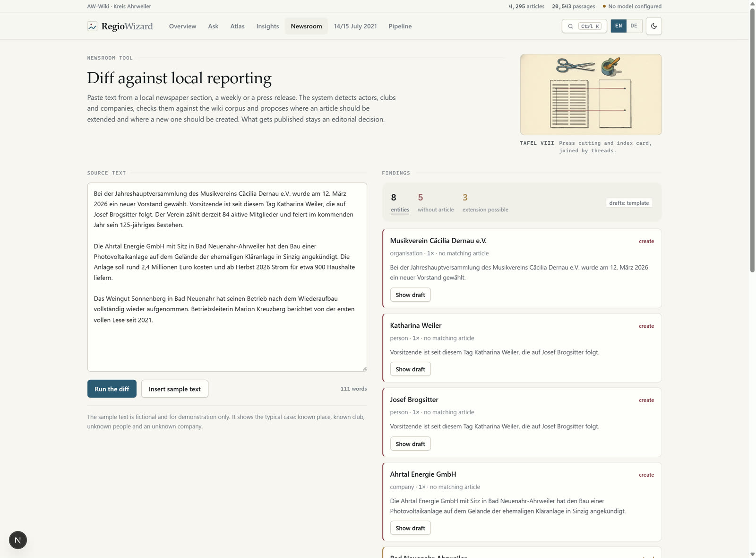Click the 111 words counter
The height and width of the screenshot is (558, 756).
point(353,389)
